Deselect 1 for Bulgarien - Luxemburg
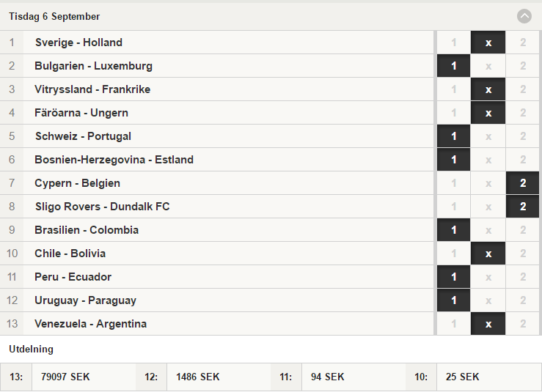 (453, 66)
